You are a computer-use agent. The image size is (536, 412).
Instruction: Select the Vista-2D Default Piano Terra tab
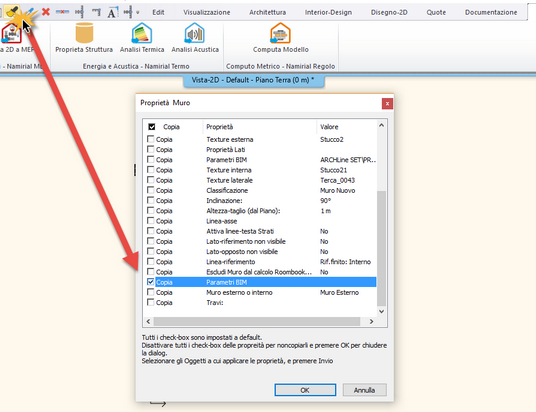pos(253,81)
